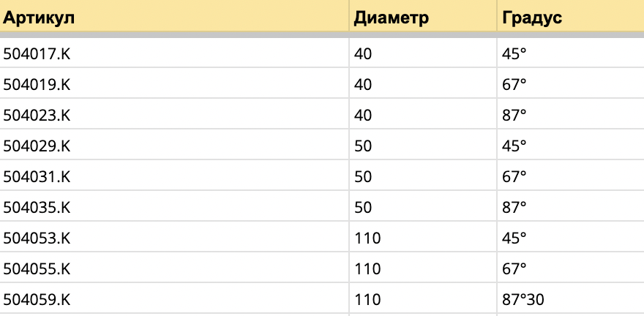The image size is (644, 316).
Task: Click diameter 110 cell in 504059.K row
Action: [x=367, y=299]
